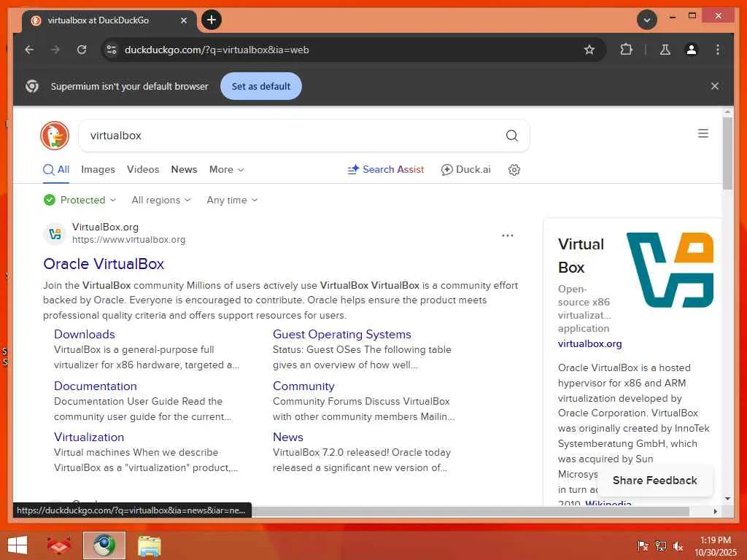
Task: Open Duck.ai chat
Action: coord(466,169)
